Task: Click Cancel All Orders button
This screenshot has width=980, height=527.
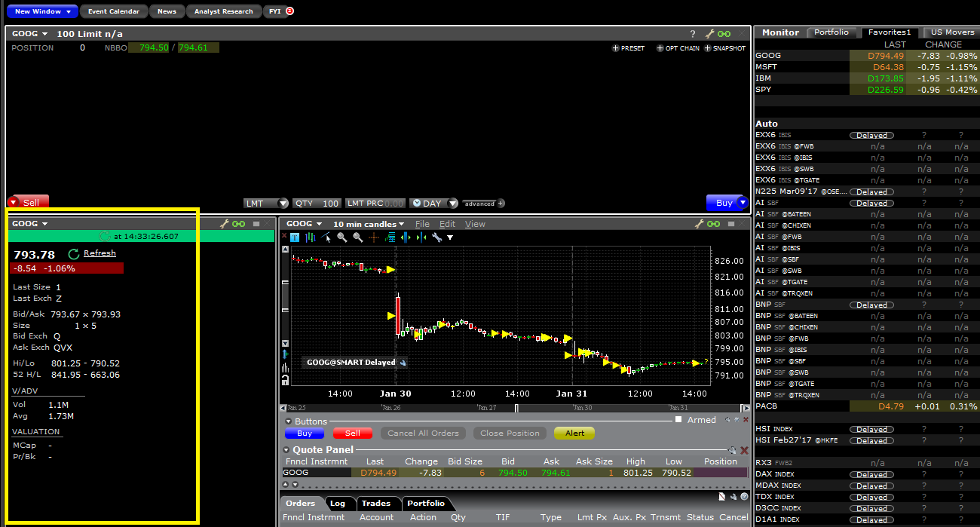Action: pos(423,434)
